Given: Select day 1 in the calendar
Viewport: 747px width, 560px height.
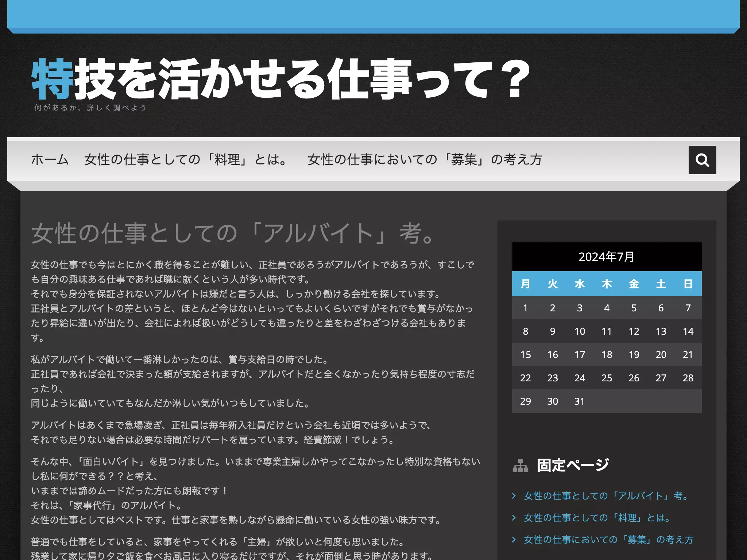Looking at the screenshot, I should click(526, 308).
